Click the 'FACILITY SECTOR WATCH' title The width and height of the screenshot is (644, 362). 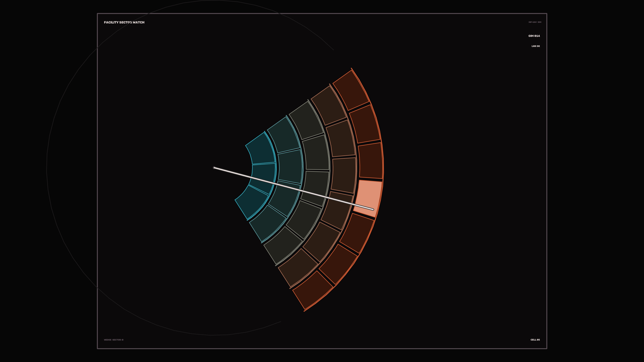[124, 22]
